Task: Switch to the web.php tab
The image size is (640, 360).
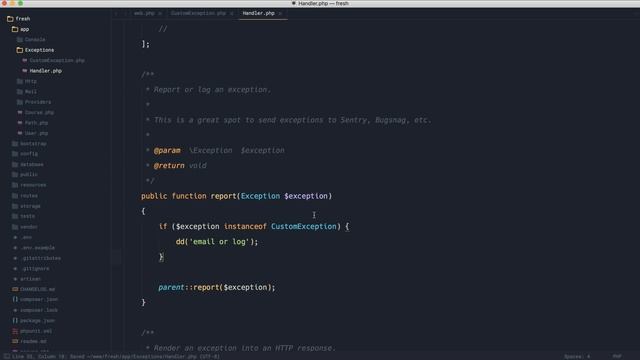Action: 144,13
